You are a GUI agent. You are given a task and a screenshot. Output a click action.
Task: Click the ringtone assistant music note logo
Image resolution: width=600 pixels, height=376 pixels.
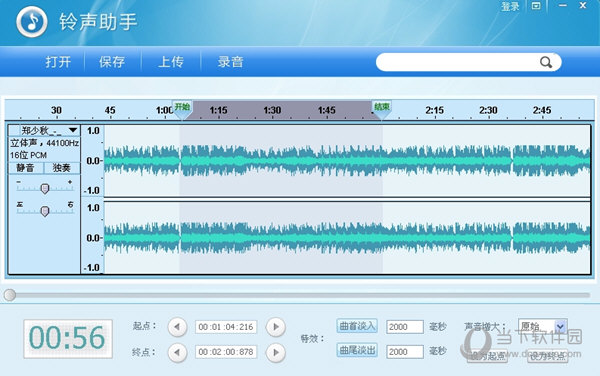click(x=32, y=21)
